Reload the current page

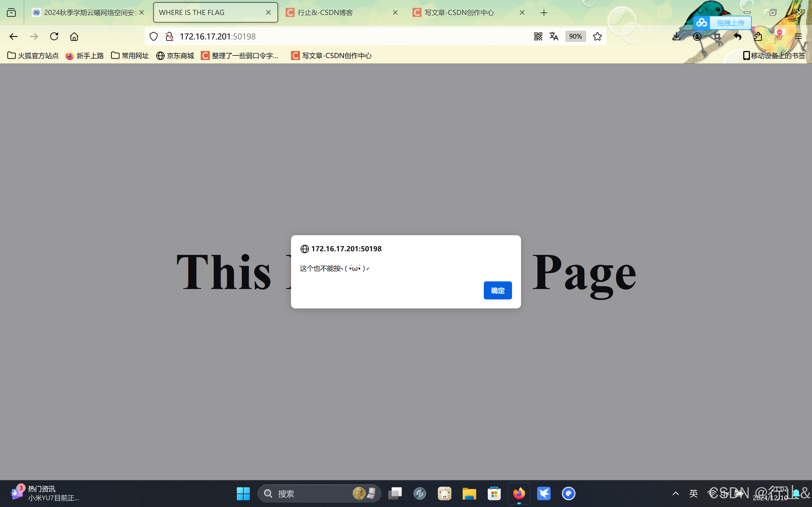point(54,36)
